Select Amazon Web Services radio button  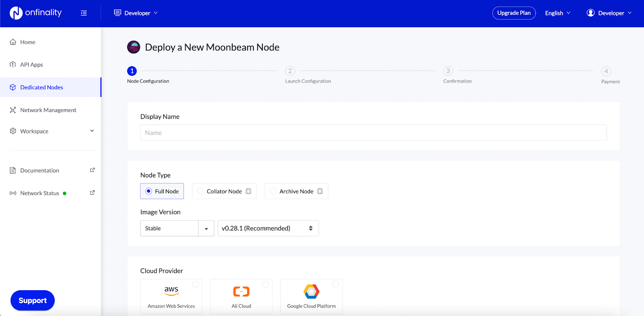point(196,285)
